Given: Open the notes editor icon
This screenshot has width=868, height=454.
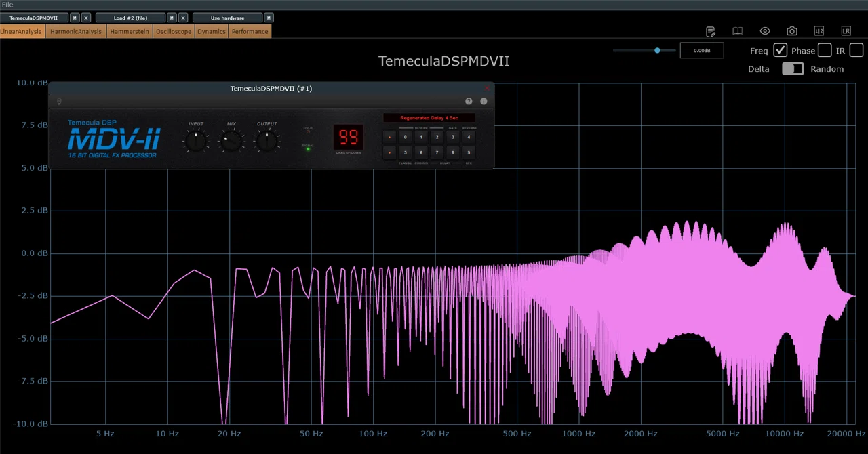Looking at the screenshot, I should pyautogui.click(x=711, y=31).
